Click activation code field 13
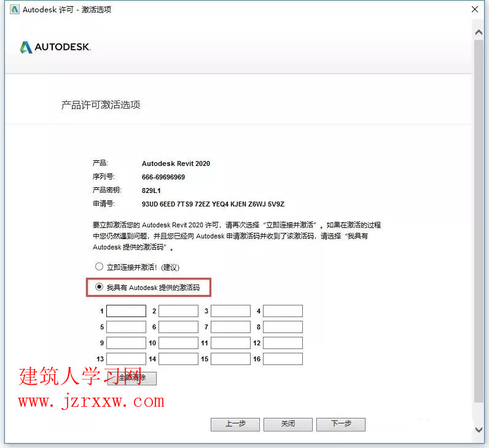The height and width of the screenshot is (448, 489). pyautogui.click(x=126, y=359)
